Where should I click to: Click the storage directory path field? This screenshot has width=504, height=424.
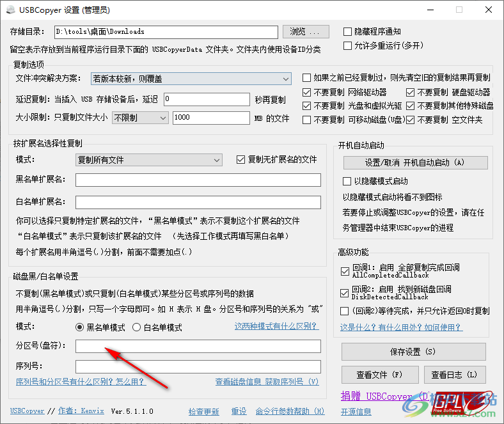tap(166, 32)
